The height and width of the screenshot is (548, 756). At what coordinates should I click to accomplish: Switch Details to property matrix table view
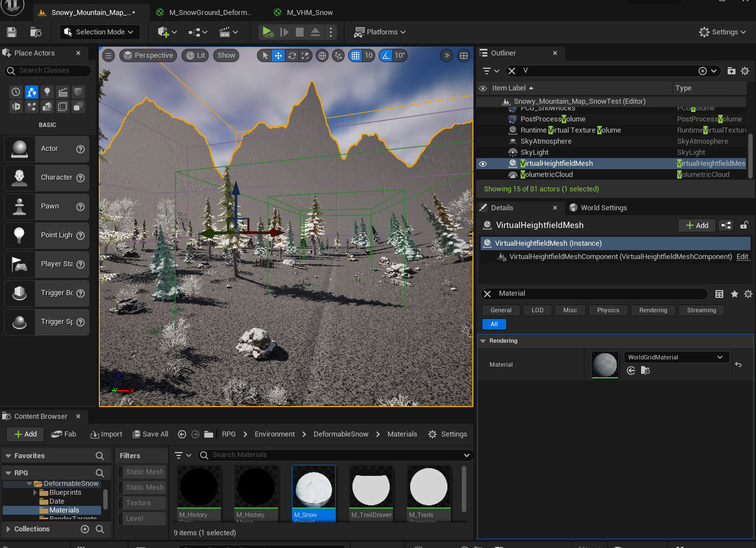[x=719, y=294]
